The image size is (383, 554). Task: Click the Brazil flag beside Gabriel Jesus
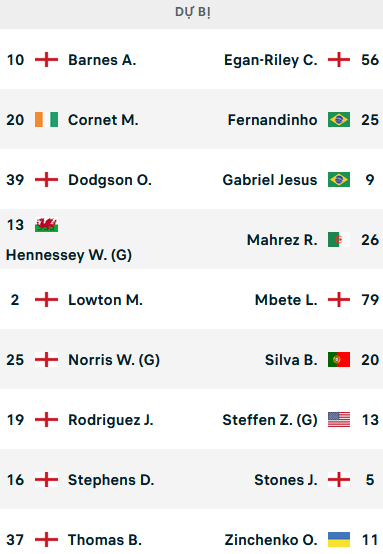pyautogui.click(x=339, y=180)
